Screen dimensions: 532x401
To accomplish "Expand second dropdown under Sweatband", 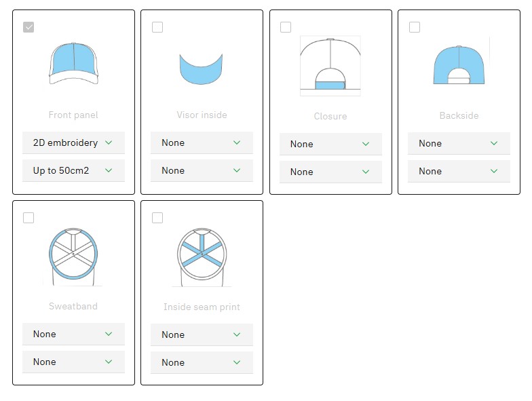I will click(73, 362).
